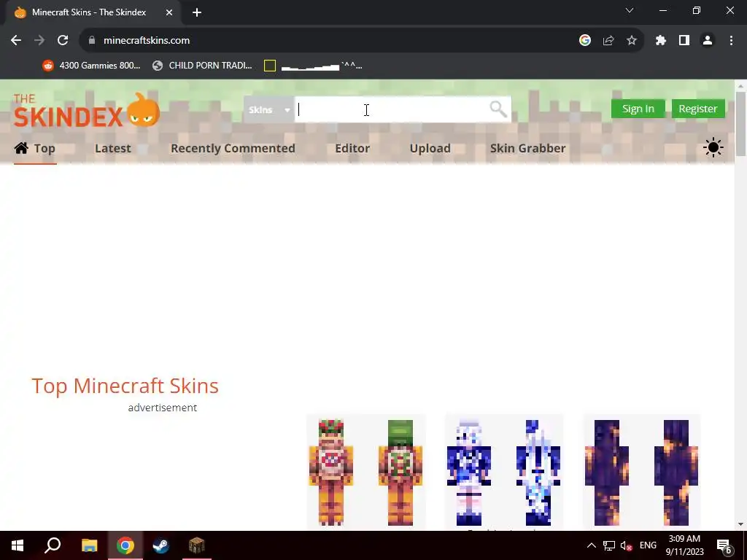
Task: Open the Latest skins tab
Action: pyautogui.click(x=113, y=148)
